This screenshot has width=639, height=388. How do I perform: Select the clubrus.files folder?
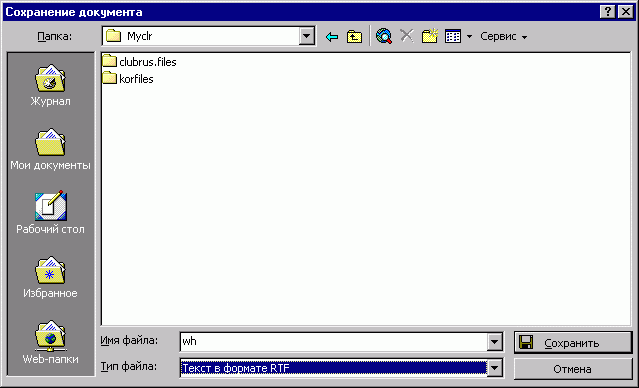139,62
